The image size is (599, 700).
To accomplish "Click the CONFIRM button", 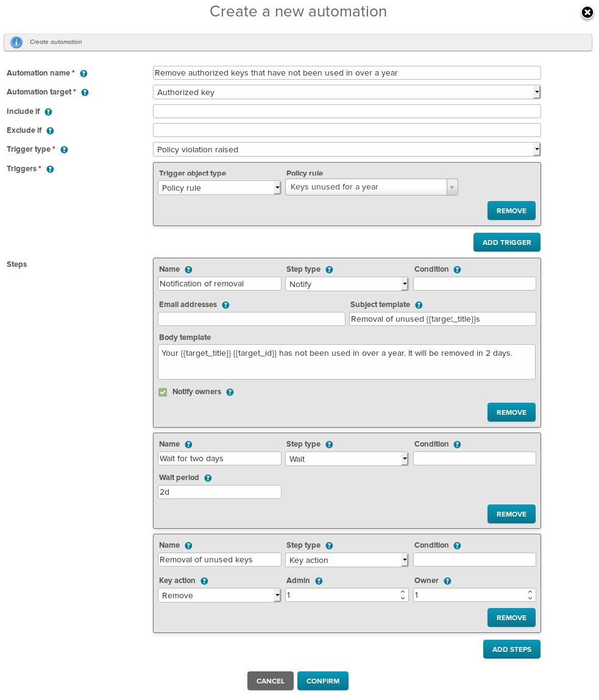I will 322,681.
